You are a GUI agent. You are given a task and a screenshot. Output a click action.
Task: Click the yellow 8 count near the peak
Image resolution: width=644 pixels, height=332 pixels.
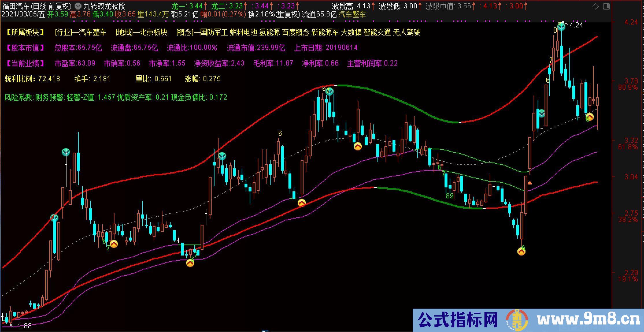[x=555, y=30]
